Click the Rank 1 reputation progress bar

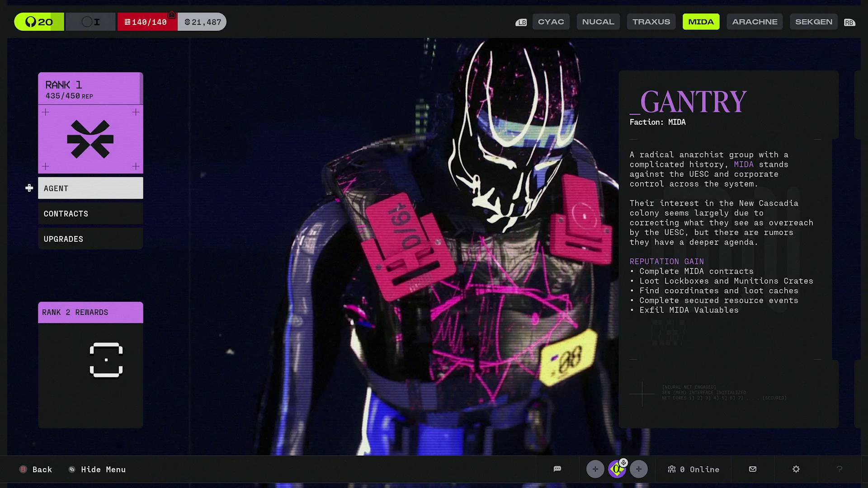pyautogui.click(x=90, y=89)
